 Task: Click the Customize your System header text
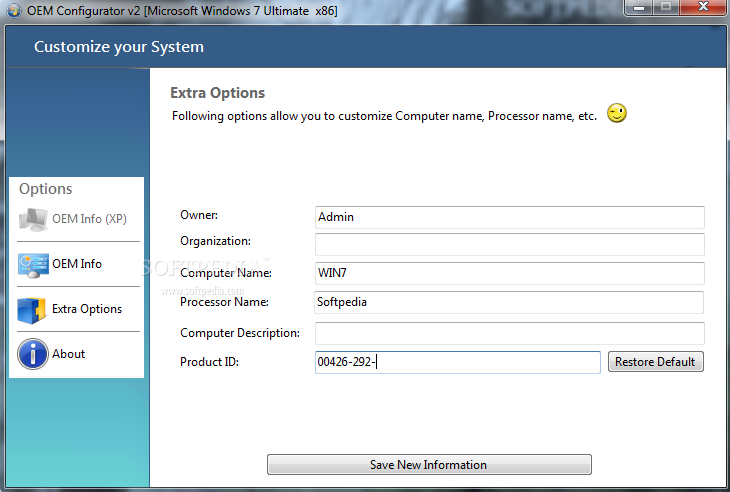119,47
